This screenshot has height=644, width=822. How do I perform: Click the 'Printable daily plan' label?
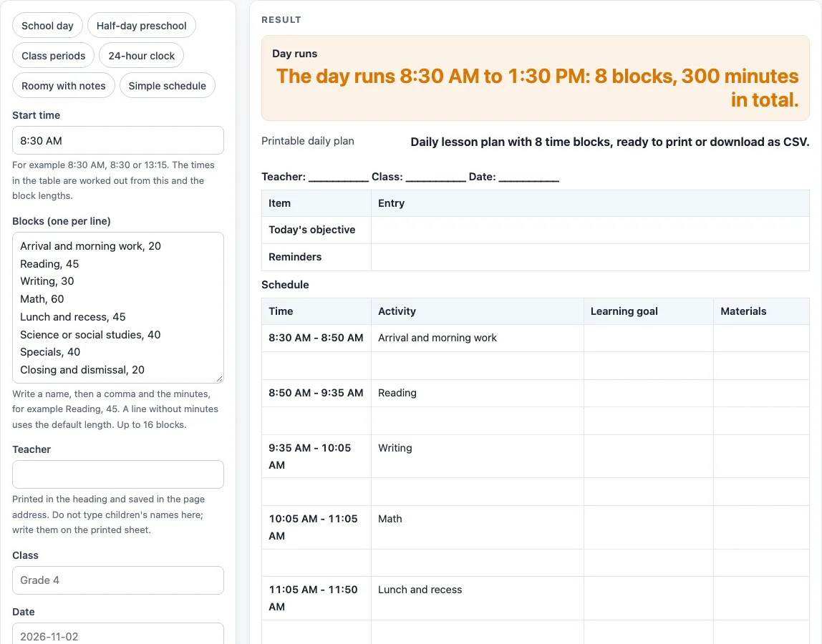tap(308, 141)
